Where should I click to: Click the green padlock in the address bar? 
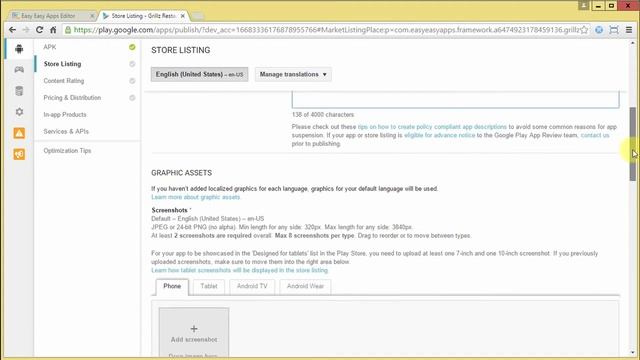[x=68, y=30]
